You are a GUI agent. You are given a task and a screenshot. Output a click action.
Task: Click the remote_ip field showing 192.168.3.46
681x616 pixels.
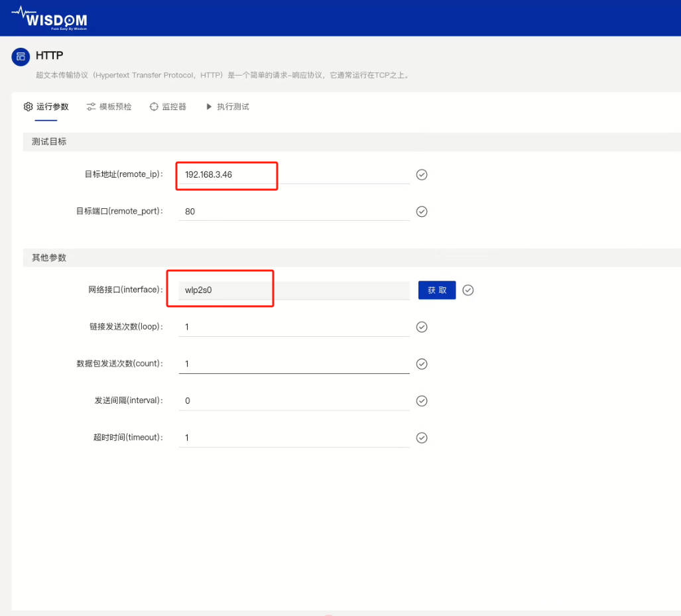point(294,174)
